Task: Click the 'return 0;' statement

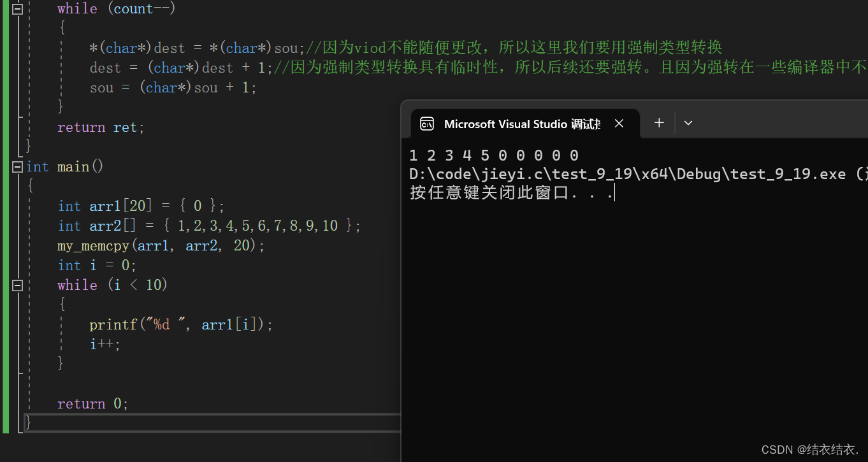Action: pyautogui.click(x=92, y=403)
